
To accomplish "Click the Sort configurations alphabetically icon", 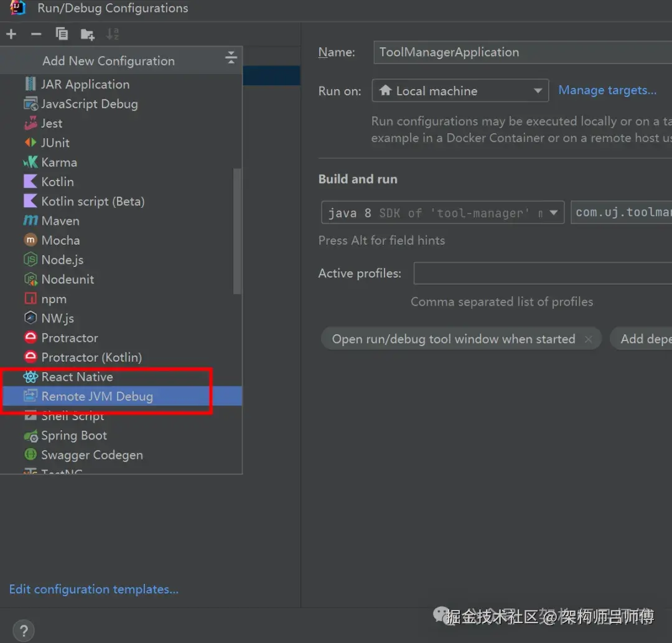I will (112, 34).
